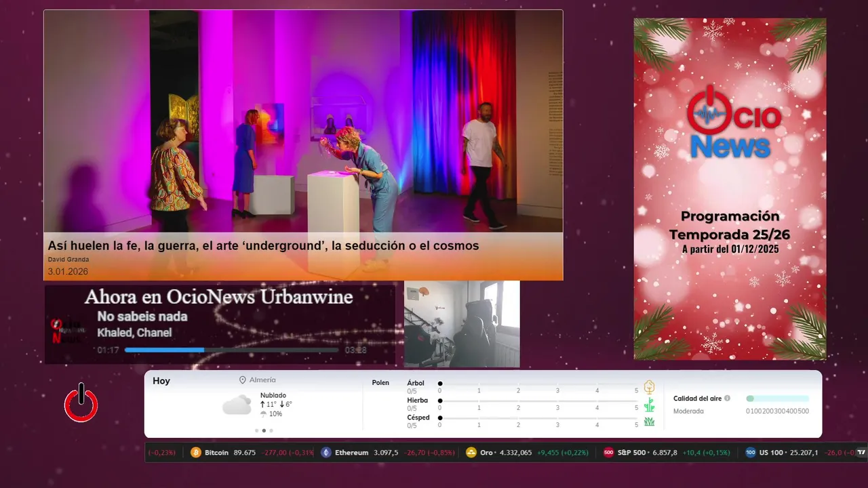Click the umbrella rain probability icon

pos(263,414)
